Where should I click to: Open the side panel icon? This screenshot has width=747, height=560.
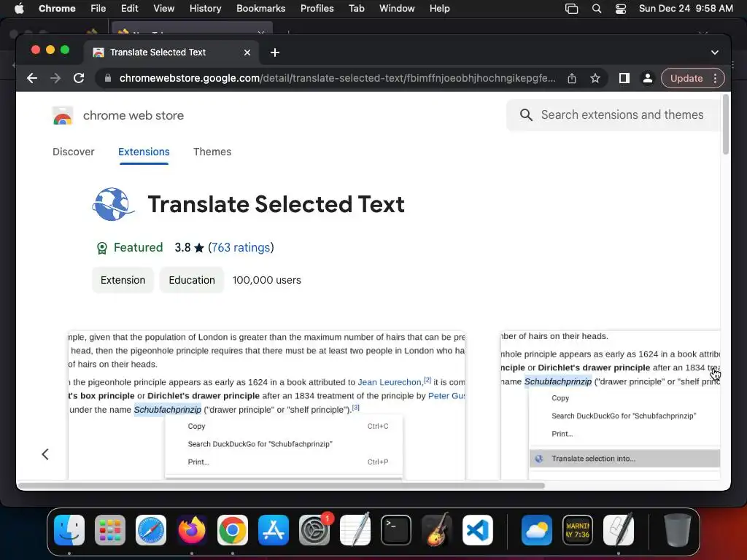624,78
